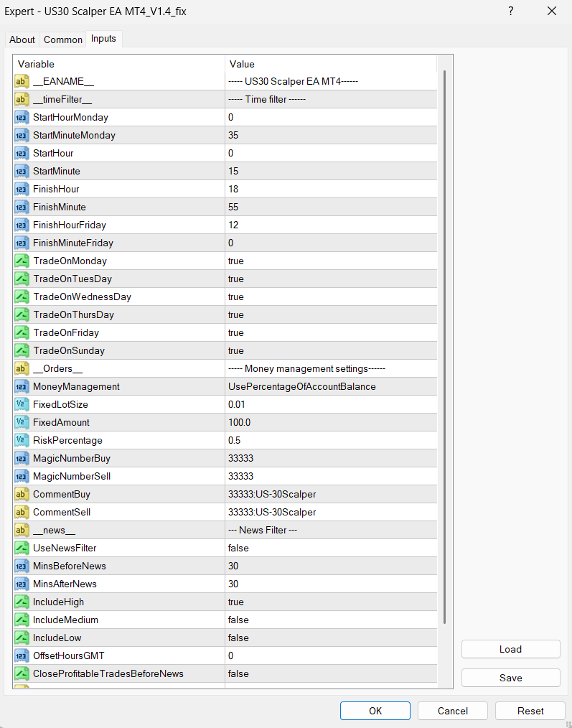Click the Reset button
The height and width of the screenshot is (728, 572).
tap(530, 711)
